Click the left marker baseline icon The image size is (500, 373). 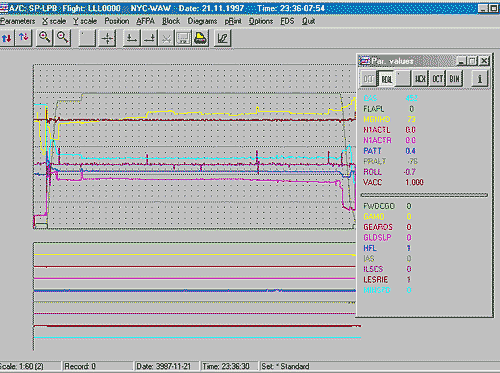[x=131, y=38]
